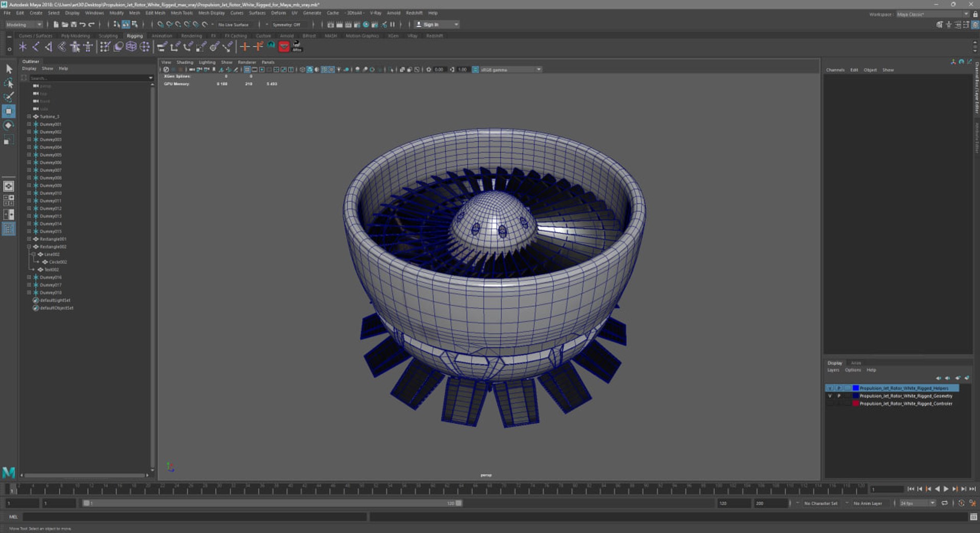The height and width of the screenshot is (533, 980).
Task: Pick the Scale tool in toolbox
Action: coord(9,140)
